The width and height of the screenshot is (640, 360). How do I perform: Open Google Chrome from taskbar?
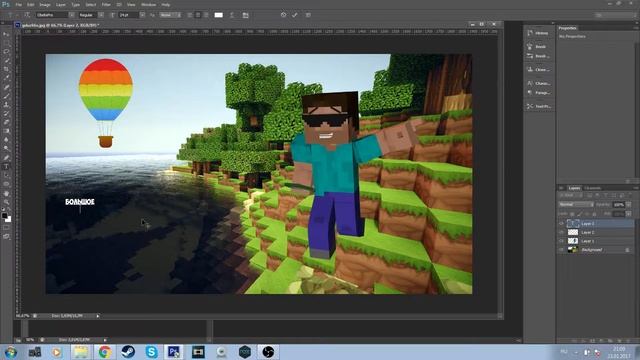[x=104, y=352]
